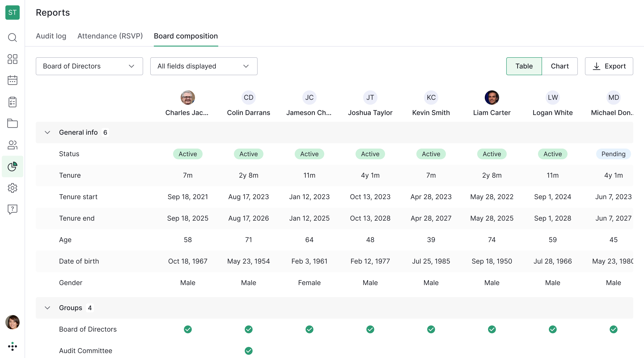Open the calendar icon in sidebar
The height and width of the screenshot is (358, 644).
[12, 80]
